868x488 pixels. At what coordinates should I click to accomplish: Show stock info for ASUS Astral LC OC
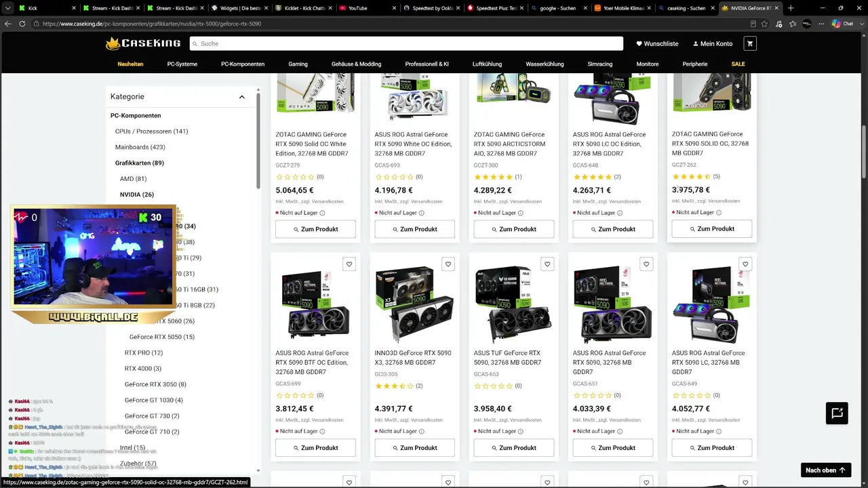coord(619,213)
